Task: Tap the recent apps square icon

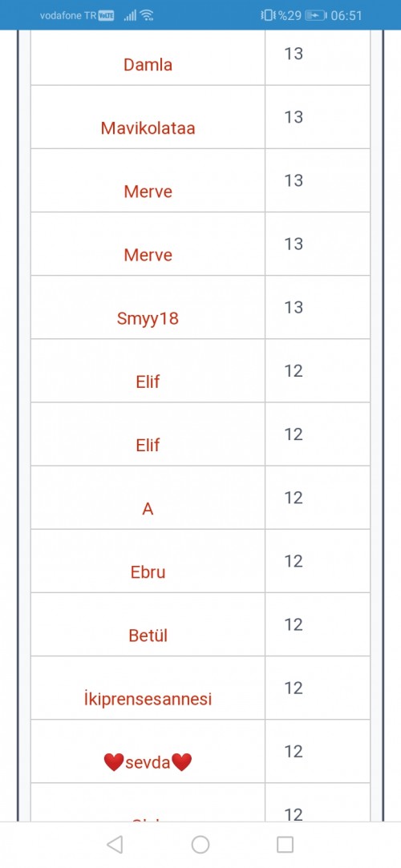Action: click(x=285, y=844)
